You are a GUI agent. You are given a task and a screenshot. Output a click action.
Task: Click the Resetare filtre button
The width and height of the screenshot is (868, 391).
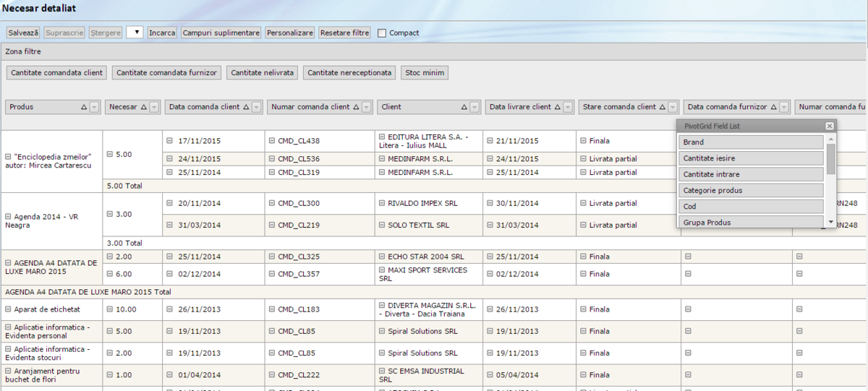[x=344, y=33]
